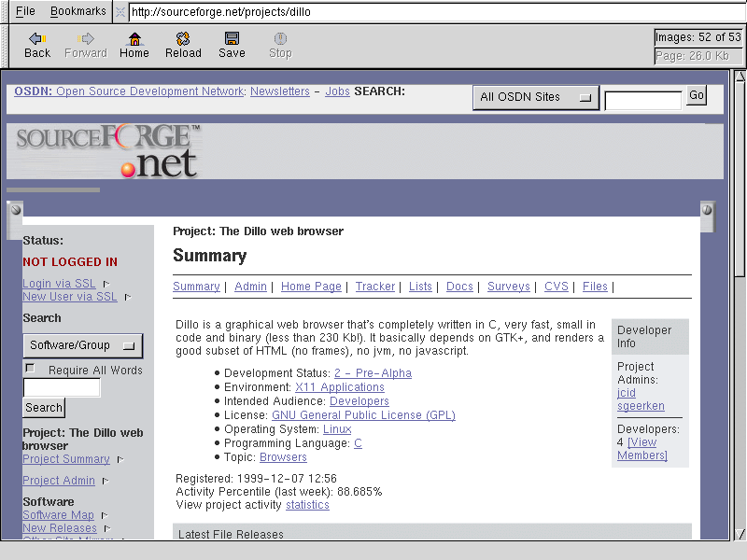Toggle the Require All Words checkbox

[x=30, y=369]
